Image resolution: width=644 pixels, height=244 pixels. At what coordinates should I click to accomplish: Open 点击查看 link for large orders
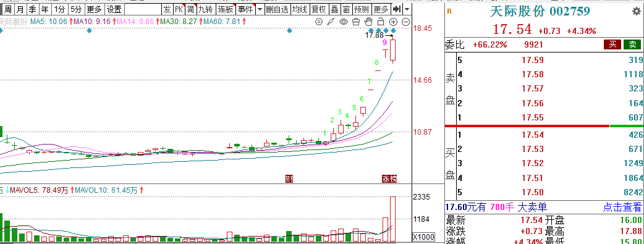622,206
